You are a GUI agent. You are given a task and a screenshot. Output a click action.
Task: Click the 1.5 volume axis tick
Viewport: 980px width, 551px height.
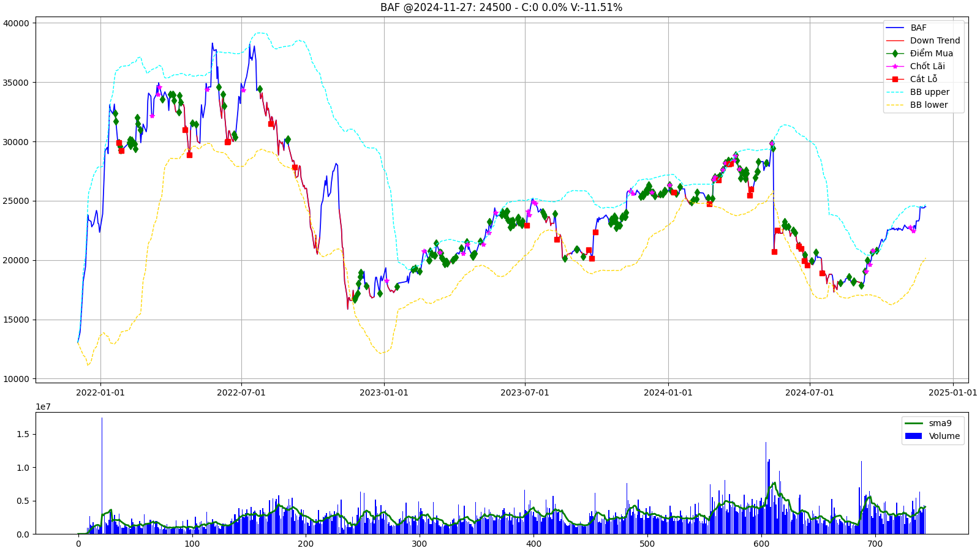click(22, 434)
